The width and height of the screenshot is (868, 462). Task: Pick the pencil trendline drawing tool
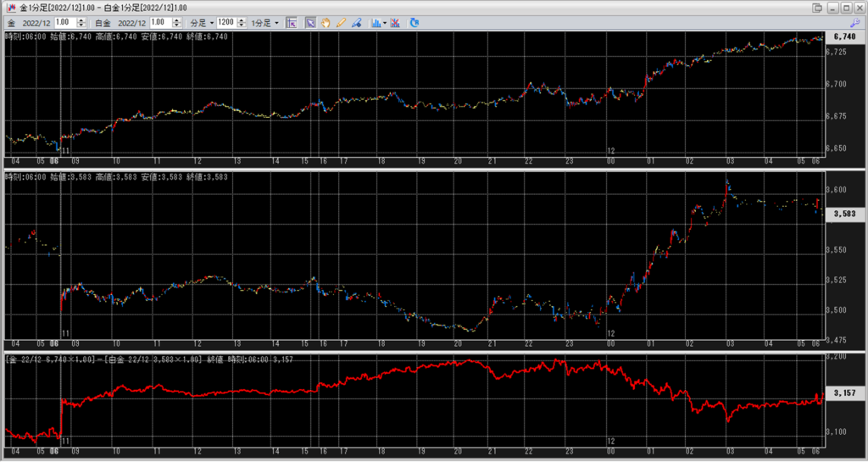(x=341, y=22)
